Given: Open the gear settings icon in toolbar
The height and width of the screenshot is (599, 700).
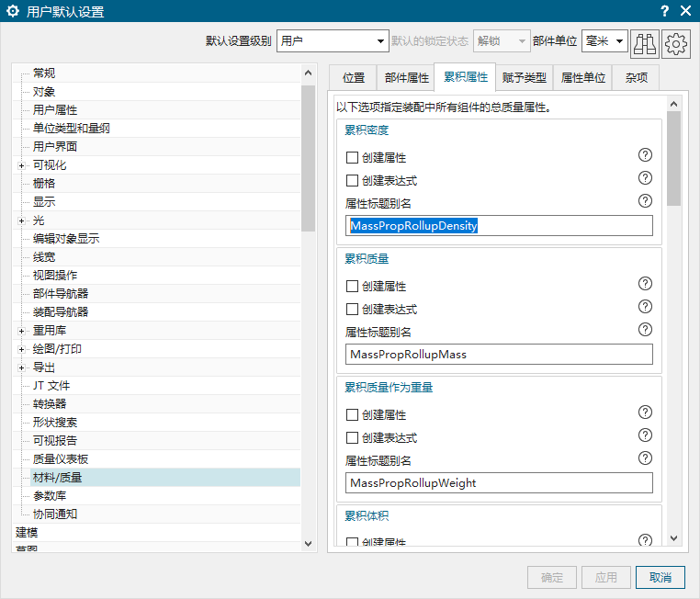Looking at the screenshot, I should pos(676,42).
